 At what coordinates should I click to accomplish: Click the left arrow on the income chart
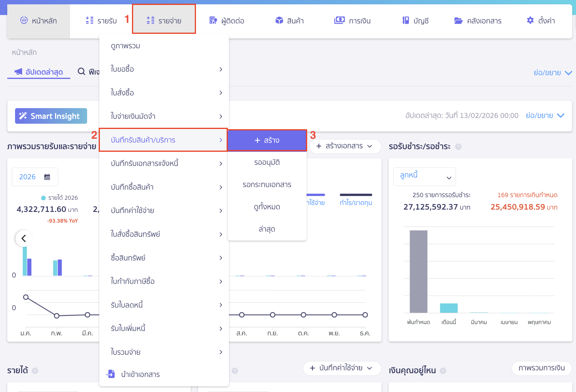(24, 238)
